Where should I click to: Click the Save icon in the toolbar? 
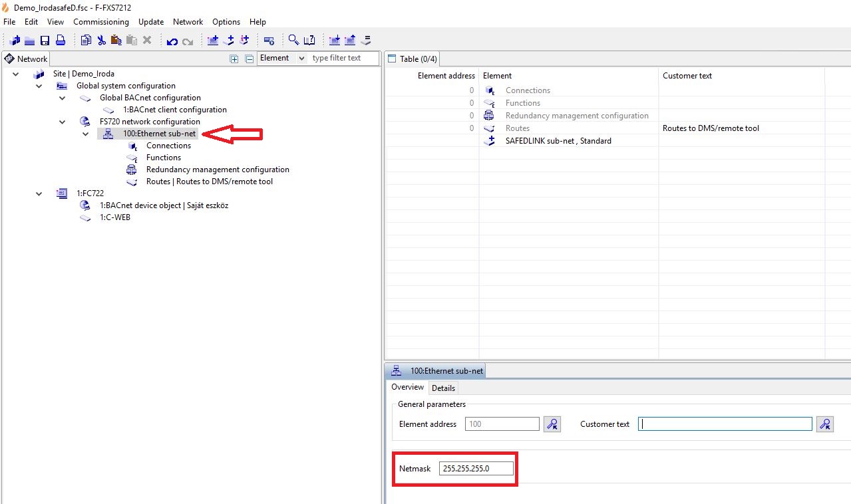tap(45, 41)
